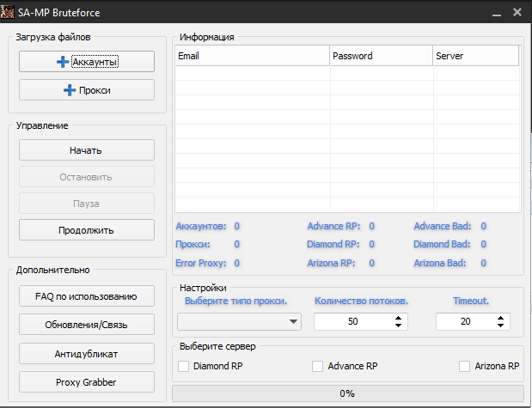The height and width of the screenshot is (408, 532).
Task: Click the plus icon on Прокси button
Action: [70, 90]
